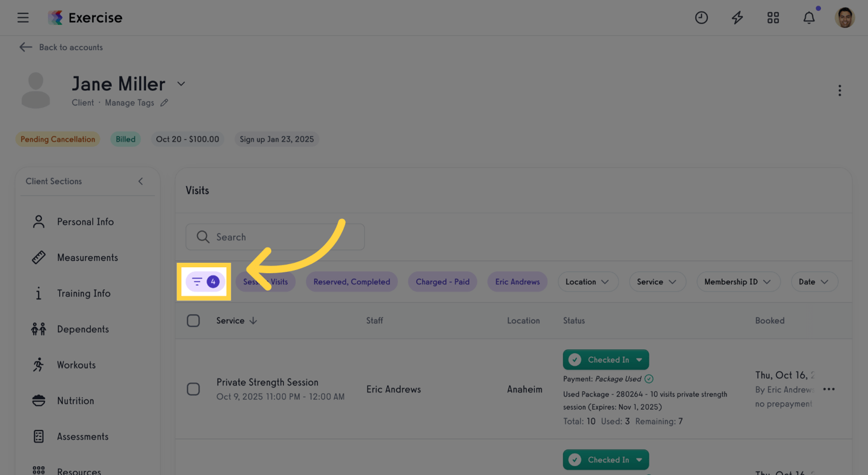Open the Measurements section
This screenshot has height=475, width=868.
coord(87,258)
